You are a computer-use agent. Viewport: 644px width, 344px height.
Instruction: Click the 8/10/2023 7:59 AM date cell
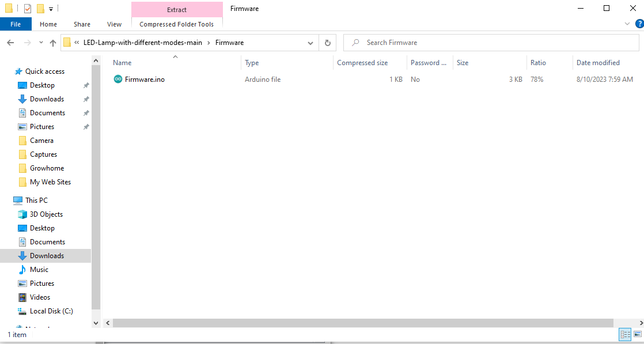[605, 80]
